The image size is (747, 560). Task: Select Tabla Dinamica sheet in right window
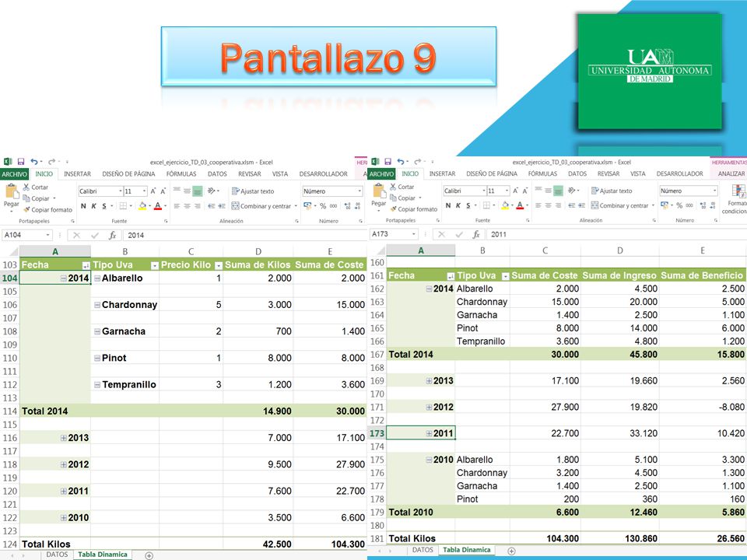pyautogui.click(x=466, y=550)
